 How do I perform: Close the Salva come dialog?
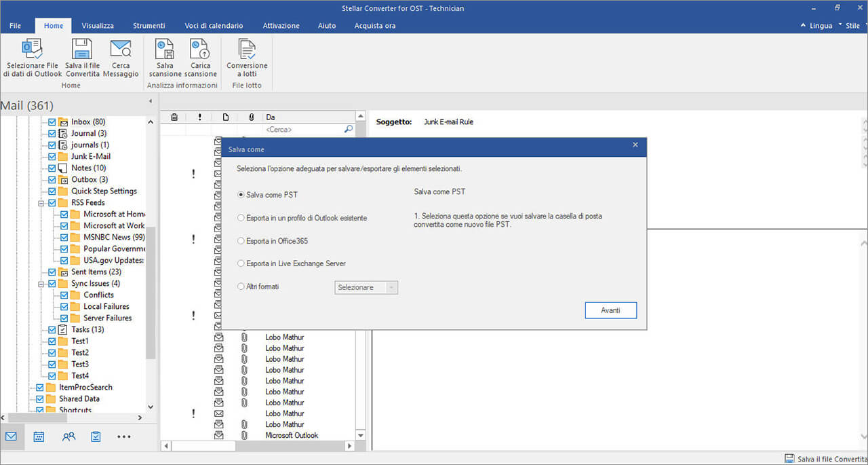[635, 145]
